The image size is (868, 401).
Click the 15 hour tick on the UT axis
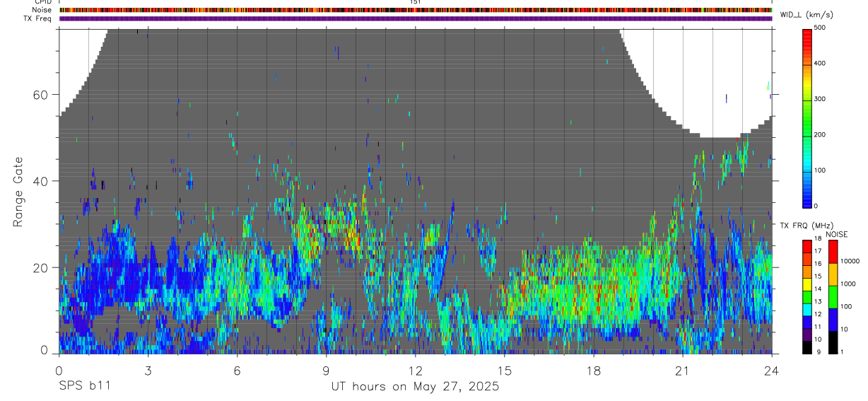click(504, 371)
